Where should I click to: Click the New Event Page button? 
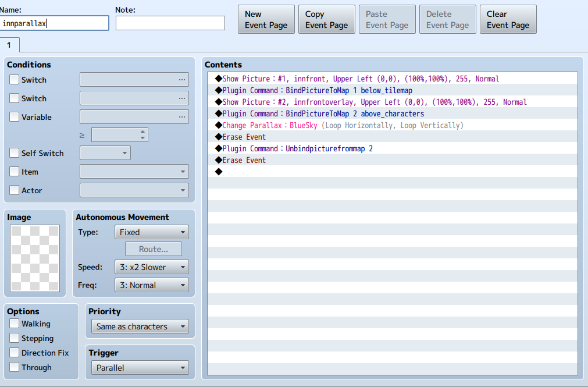coord(266,20)
